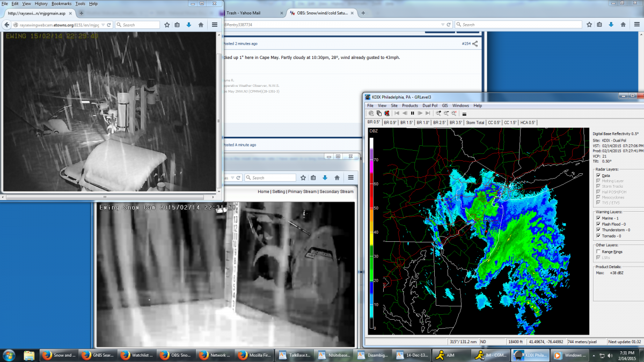Open downloads in the Ewing webcam Firefox window
Image resolution: width=644 pixels, height=362 pixels.
188,25
